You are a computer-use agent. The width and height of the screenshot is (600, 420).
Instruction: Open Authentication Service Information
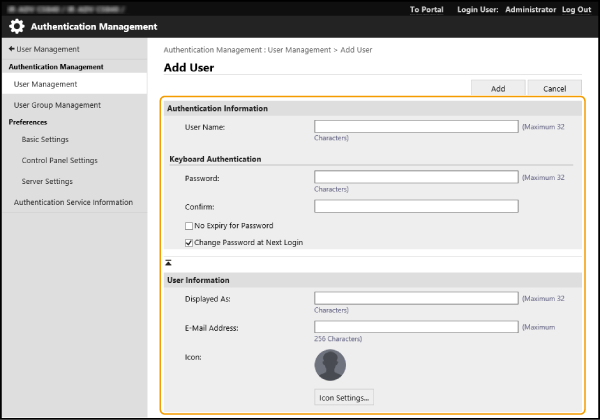[73, 202]
